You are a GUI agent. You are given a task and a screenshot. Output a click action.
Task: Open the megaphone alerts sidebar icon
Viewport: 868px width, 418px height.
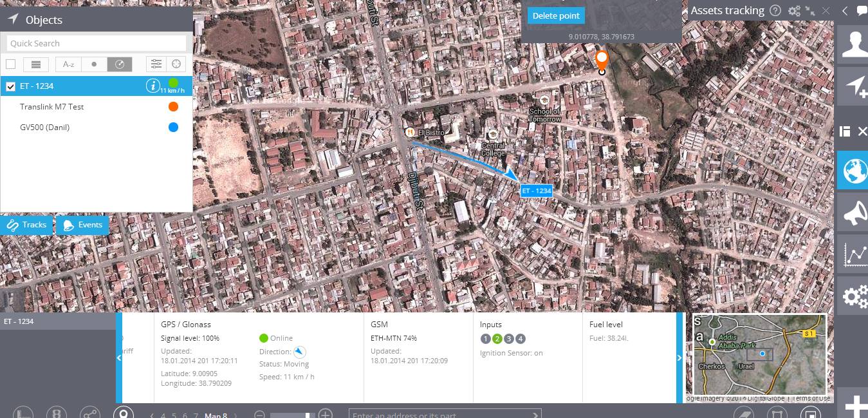(852, 213)
